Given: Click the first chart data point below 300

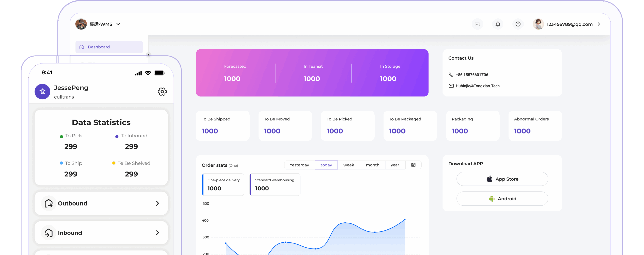Looking at the screenshot, I should [226, 243].
